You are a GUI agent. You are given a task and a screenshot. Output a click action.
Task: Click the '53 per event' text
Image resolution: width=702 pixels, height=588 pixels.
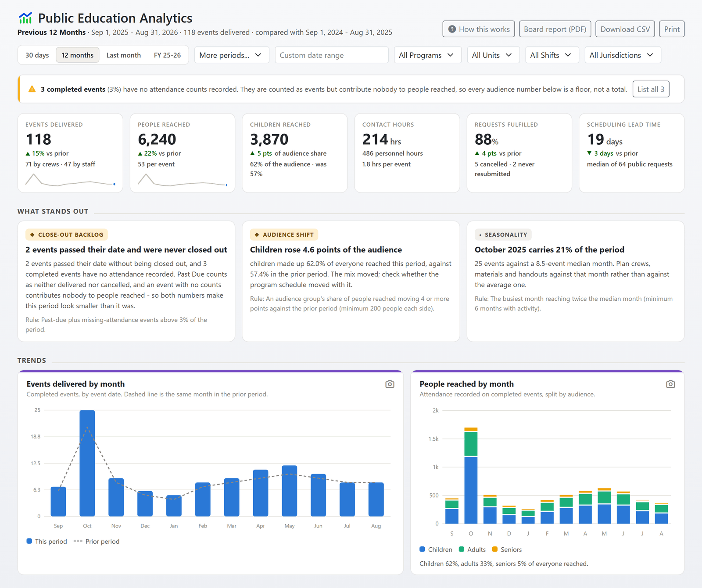click(x=156, y=164)
